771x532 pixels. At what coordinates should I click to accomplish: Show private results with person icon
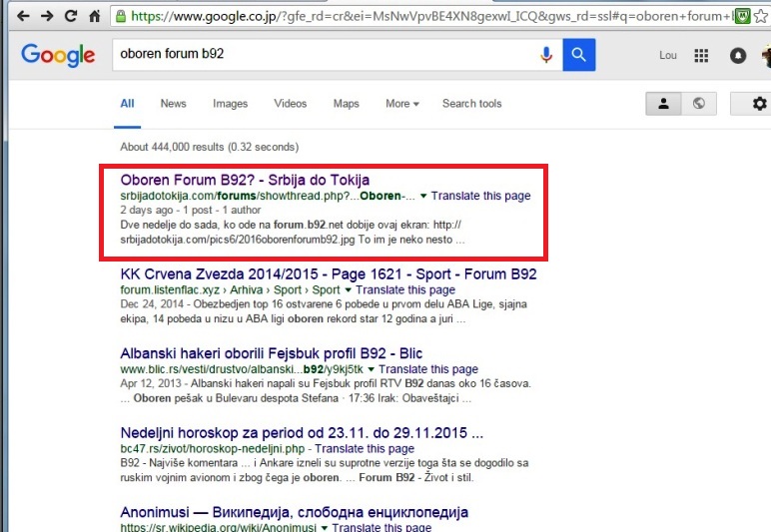[663, 103]
